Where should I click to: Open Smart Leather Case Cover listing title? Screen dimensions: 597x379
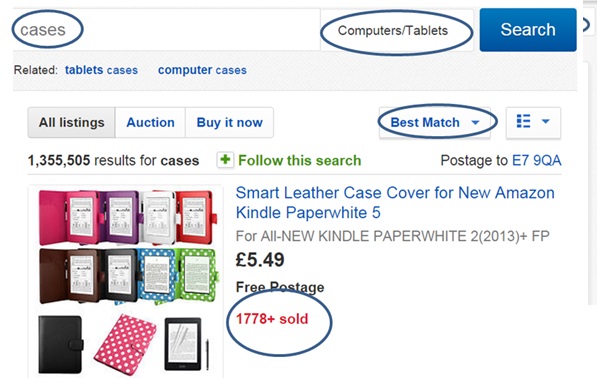[x=395, y=203]
